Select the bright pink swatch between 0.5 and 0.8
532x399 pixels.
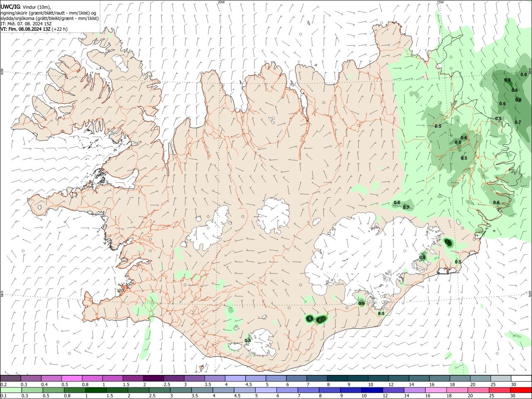[x=71, y=378]
